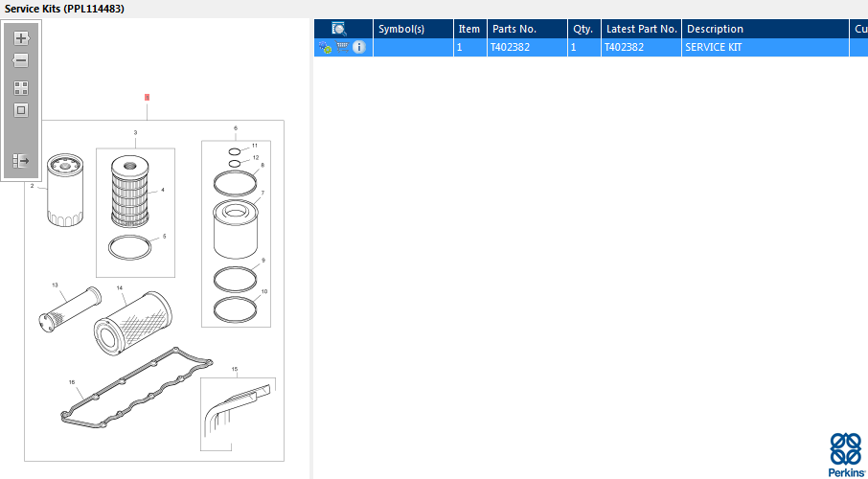Click callout 2 oil filter label
This screenshot has height=479, width=868.
point(33,186)
